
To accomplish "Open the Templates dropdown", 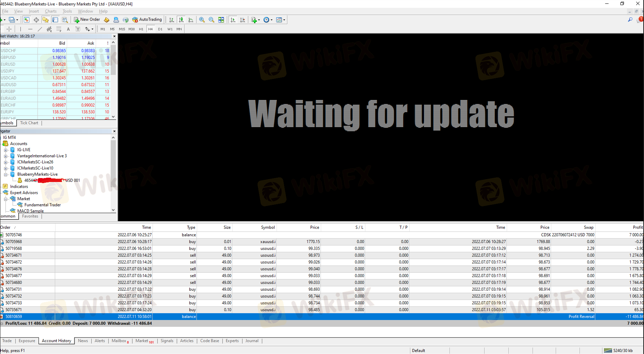I will tap(280, 20).
